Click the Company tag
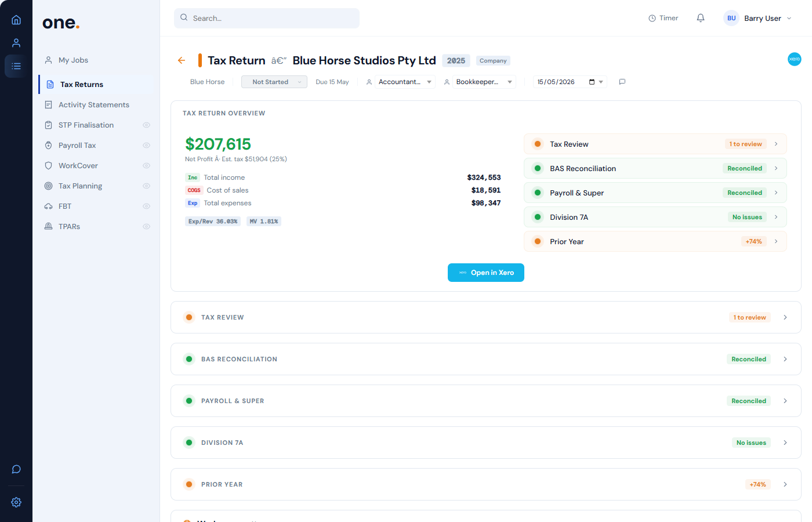 click(493, 60)
